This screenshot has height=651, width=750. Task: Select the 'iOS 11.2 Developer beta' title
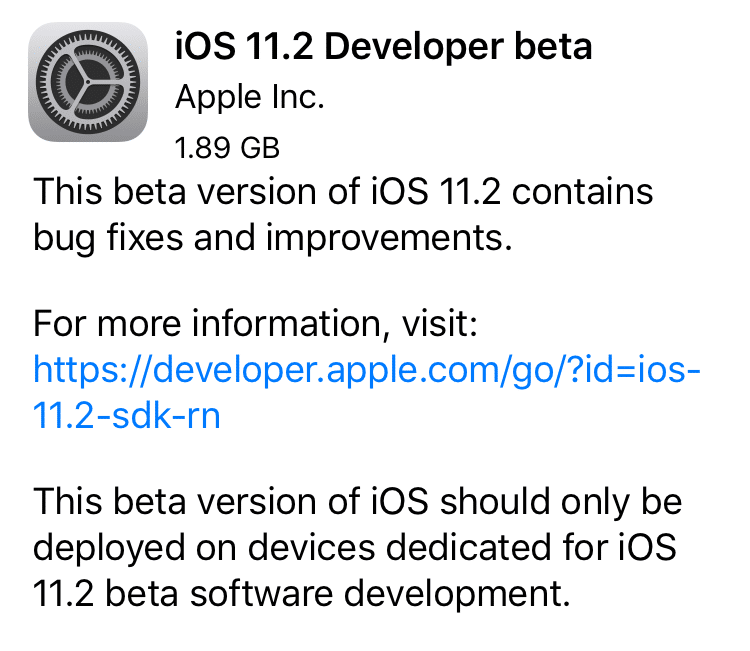tap(384, 46)
